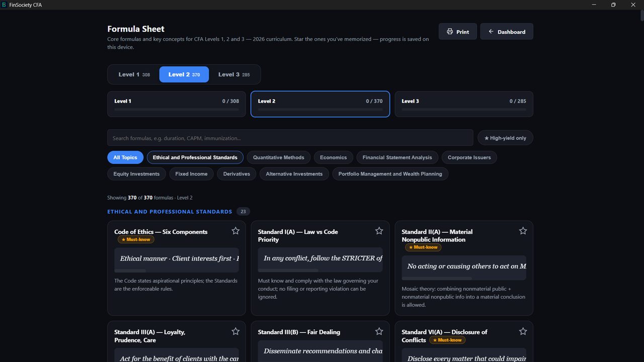Click the section count badge showing 23
The height and width of the screenshot is (362, 644).
(243, 212)
